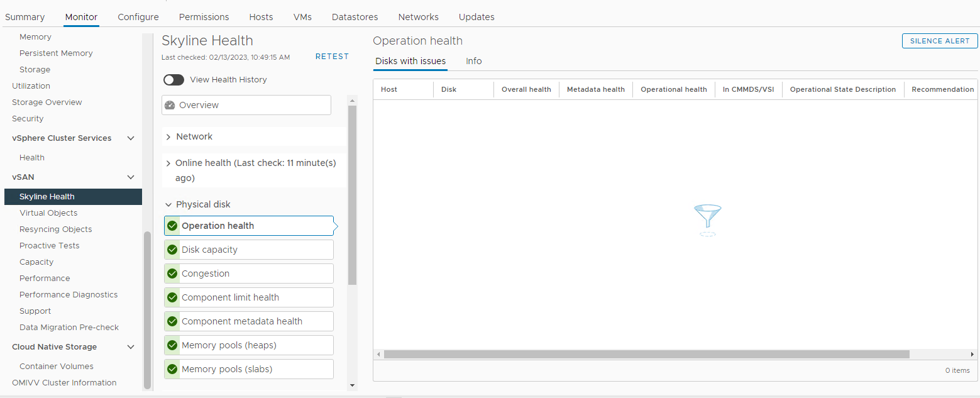Viewport: 980px width, 398px height.
Task: Click the horizontal scrollbar of the disks table
Action: pos(646,355)
